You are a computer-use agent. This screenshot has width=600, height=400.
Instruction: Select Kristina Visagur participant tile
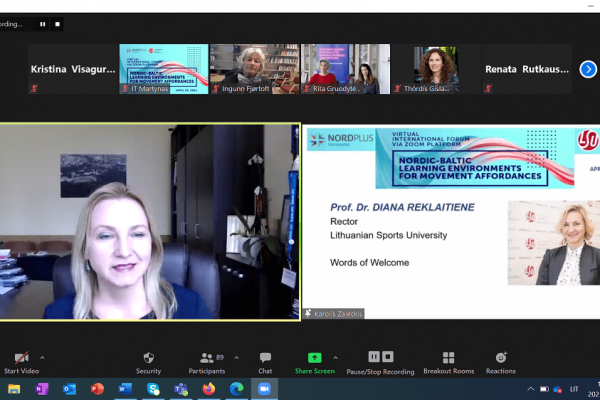(x=73, y=69)
